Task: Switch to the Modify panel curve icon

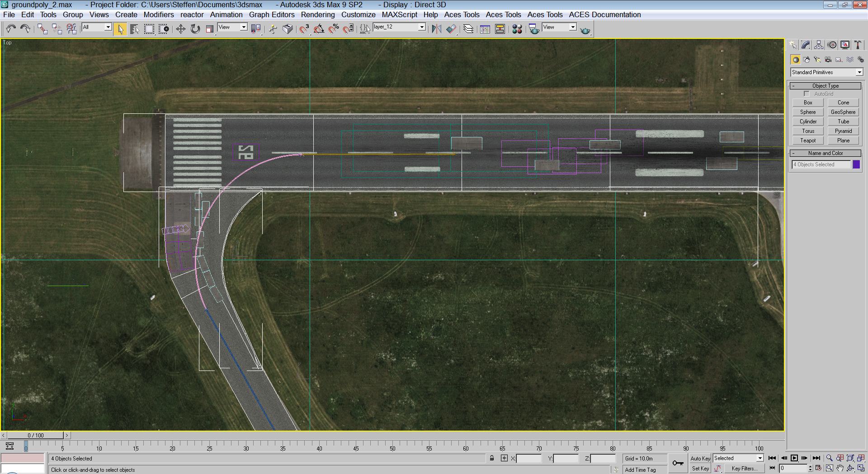Action: point(805,45)
